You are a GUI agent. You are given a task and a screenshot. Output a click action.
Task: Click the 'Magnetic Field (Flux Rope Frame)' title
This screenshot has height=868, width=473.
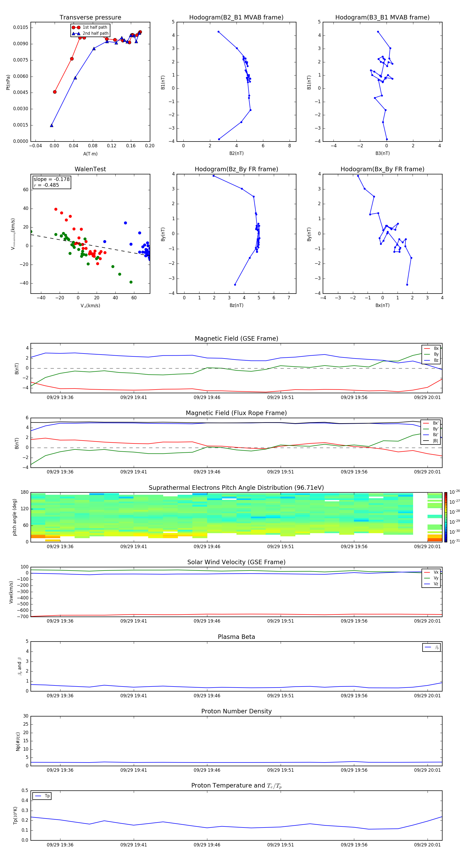click(x=236, y=413)
